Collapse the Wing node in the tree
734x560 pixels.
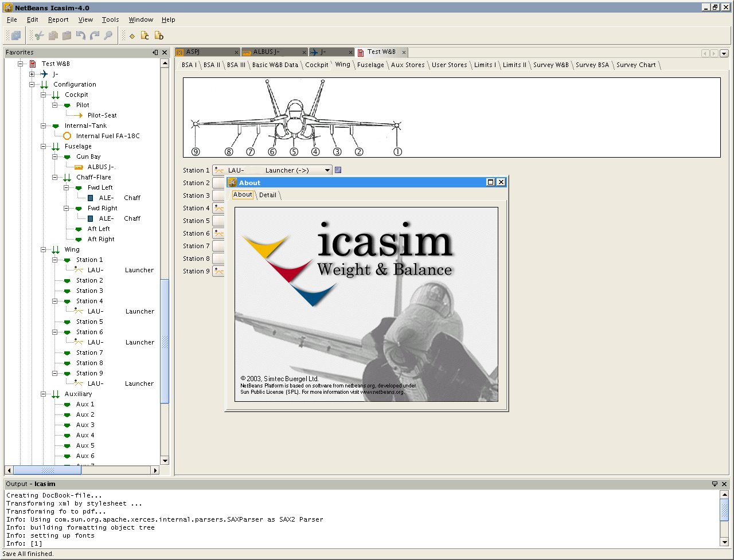pyautogui.click(x=44, y=249)
